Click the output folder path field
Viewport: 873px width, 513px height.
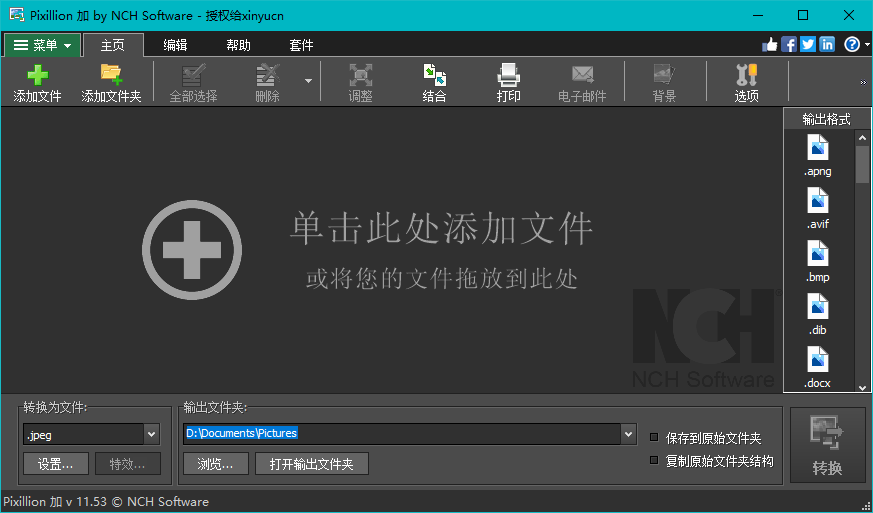point(401,433)
